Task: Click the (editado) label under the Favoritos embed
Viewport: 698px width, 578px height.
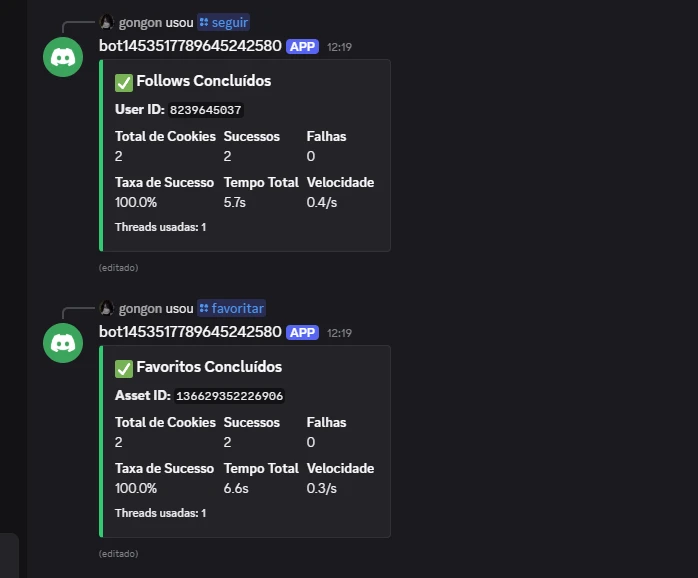Action: (118, 553)
